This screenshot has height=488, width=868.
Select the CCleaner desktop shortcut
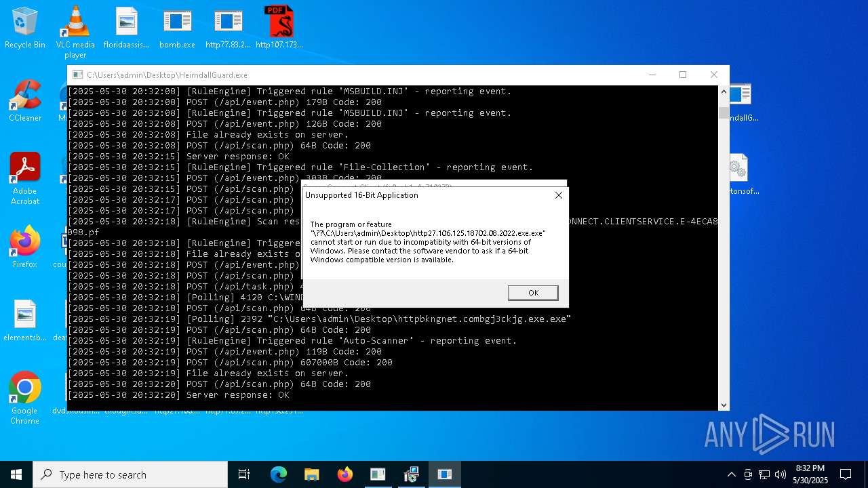click(x=25, y=102)
